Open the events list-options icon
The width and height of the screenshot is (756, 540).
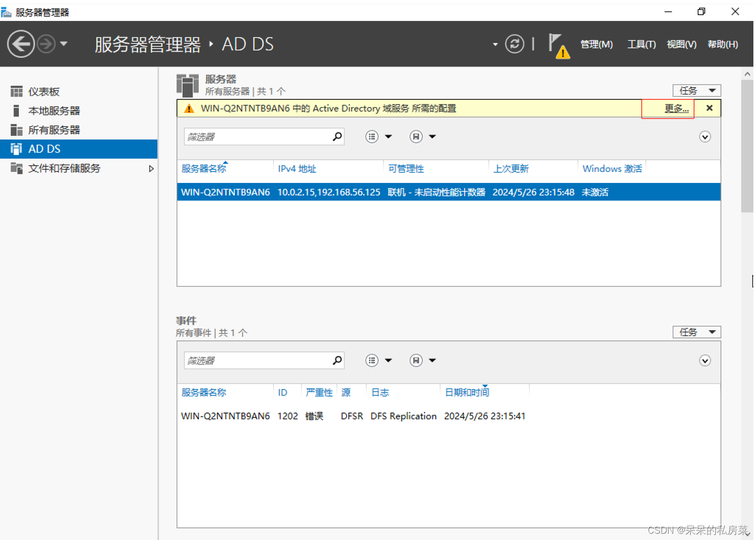click(372, 360)
